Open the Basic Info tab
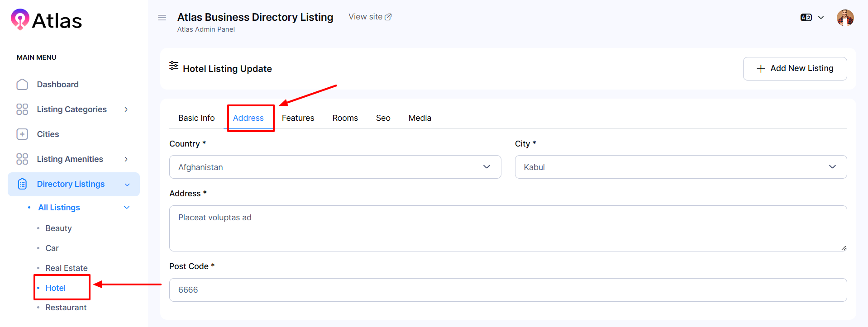Viewport: 868px width, 327px height. pos(196,118)
